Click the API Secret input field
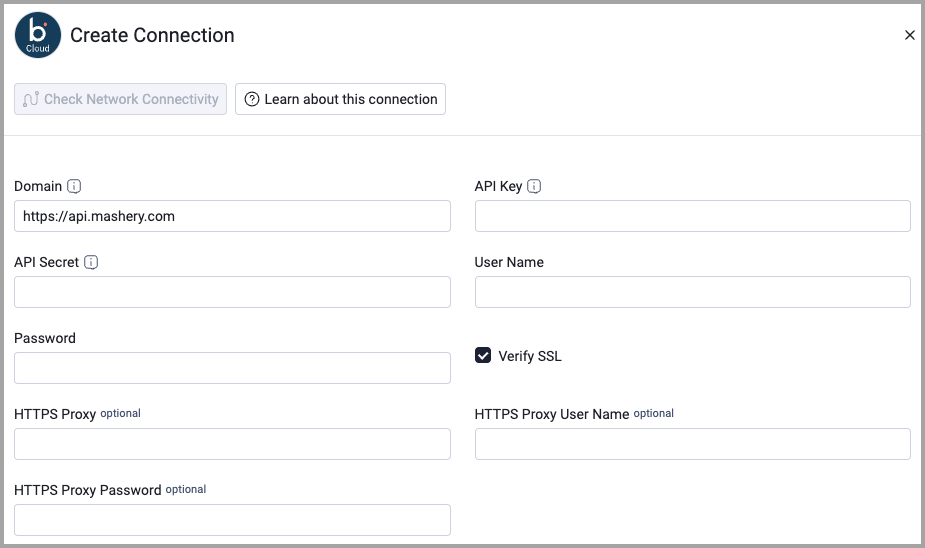The height and width of the screenshot is (548, 925). point(232,292)
